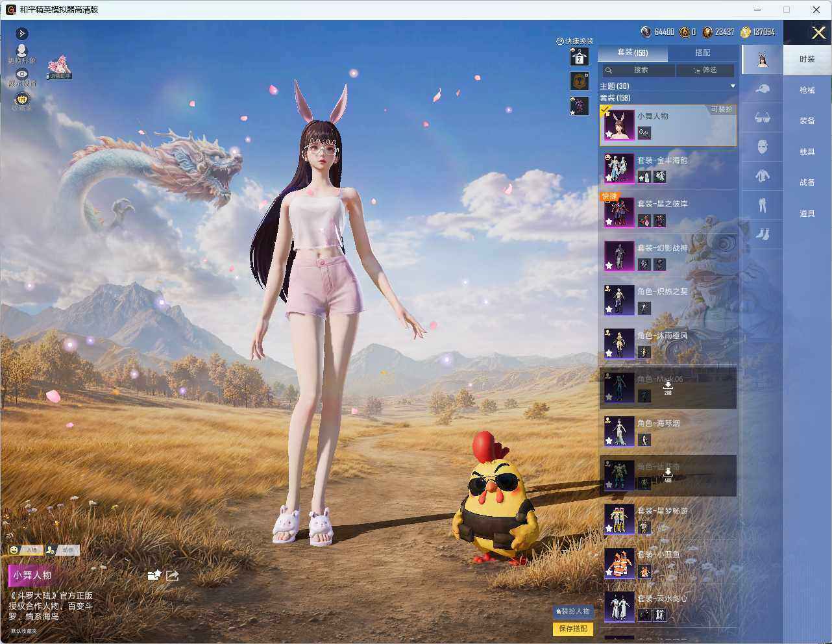Open the gold badge collection icon

[x=22, y=99]
